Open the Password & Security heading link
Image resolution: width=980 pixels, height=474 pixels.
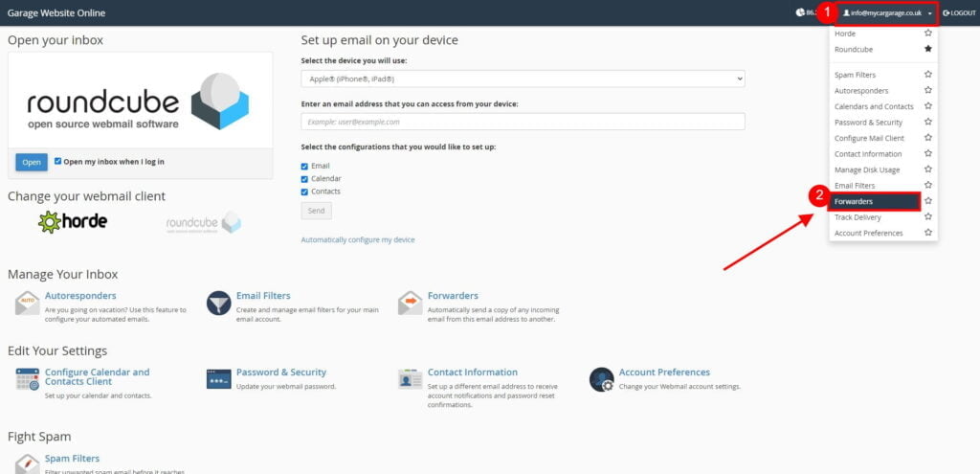281,372
